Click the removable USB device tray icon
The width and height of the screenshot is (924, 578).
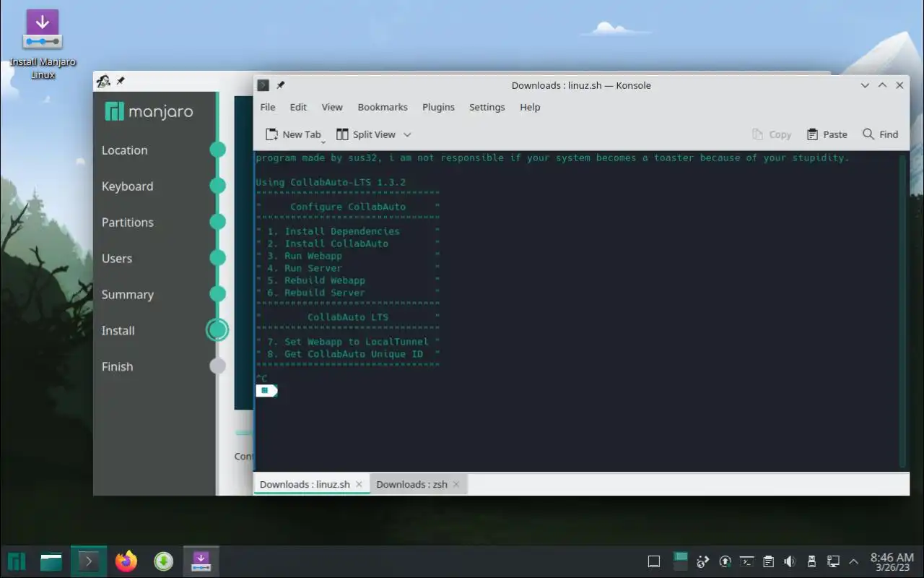pyautogui.click(x=811, y=561)
